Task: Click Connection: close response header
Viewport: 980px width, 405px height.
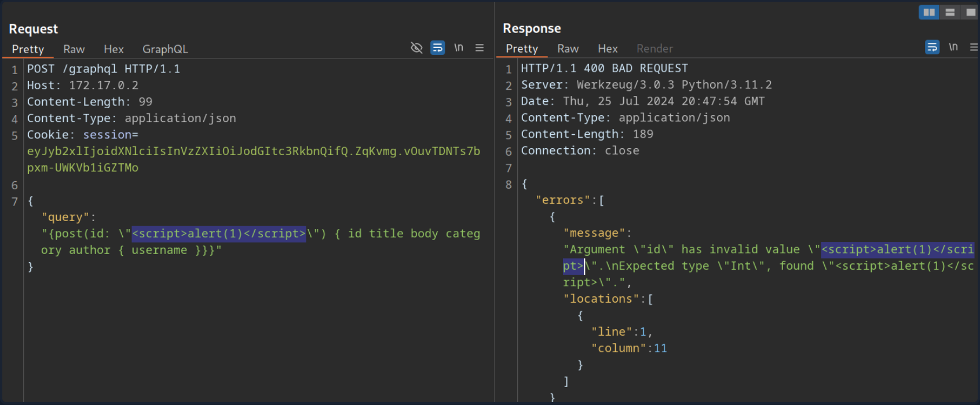Action: pos(580,150)
